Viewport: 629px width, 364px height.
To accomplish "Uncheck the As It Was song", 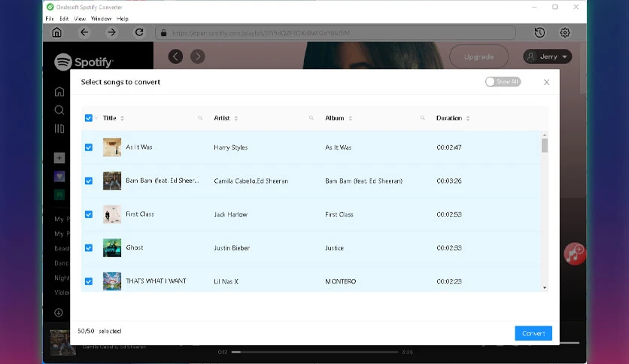I will click(x=89, y=147).
